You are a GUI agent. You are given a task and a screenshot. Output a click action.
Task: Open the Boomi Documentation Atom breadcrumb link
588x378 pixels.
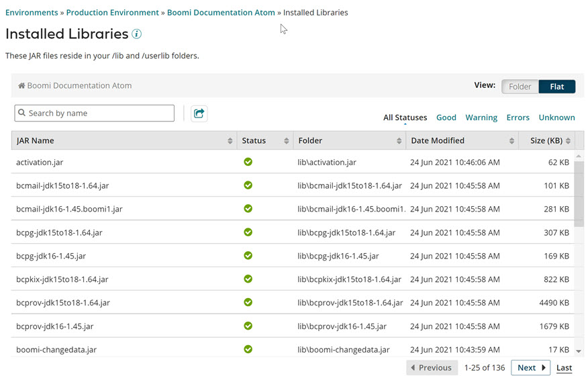(221, 12)
